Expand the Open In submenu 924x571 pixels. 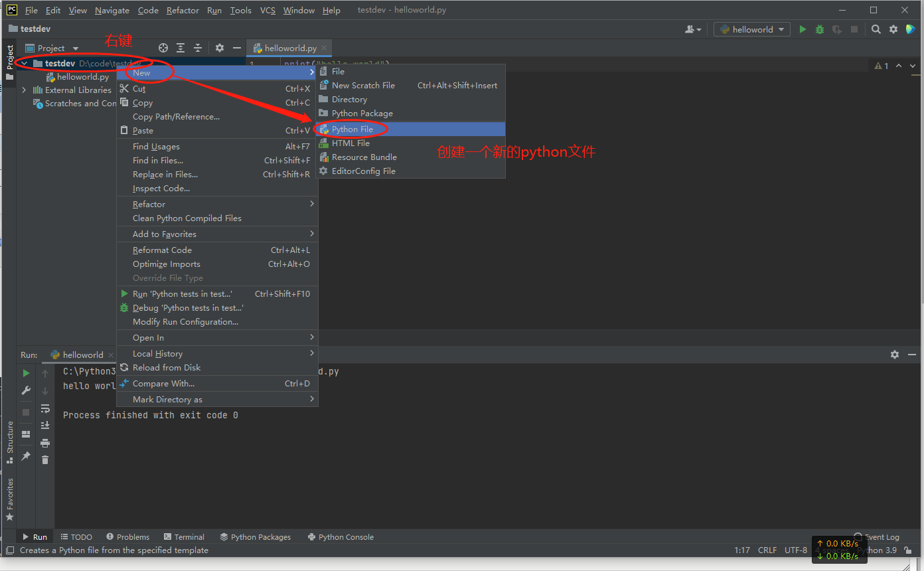tap(217, 337)
